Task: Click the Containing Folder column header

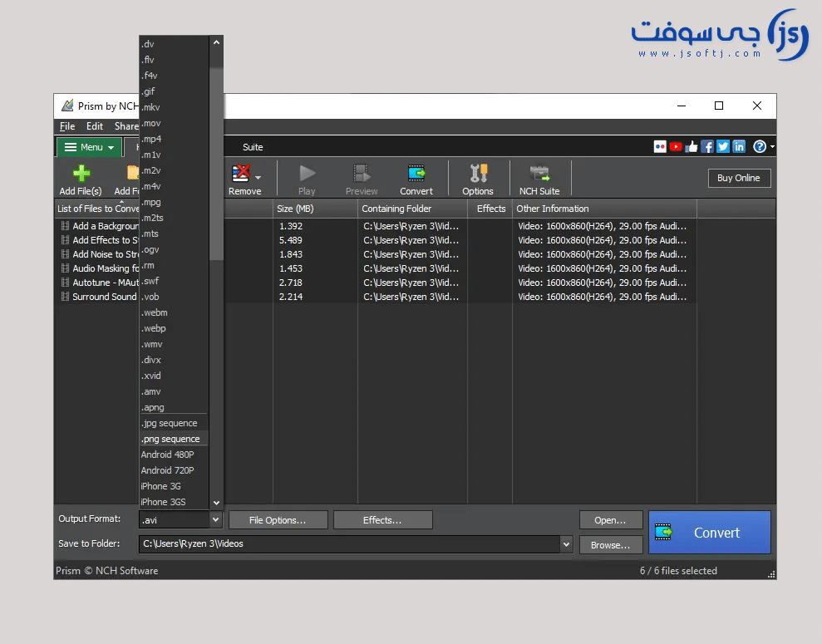Action: 412,209
